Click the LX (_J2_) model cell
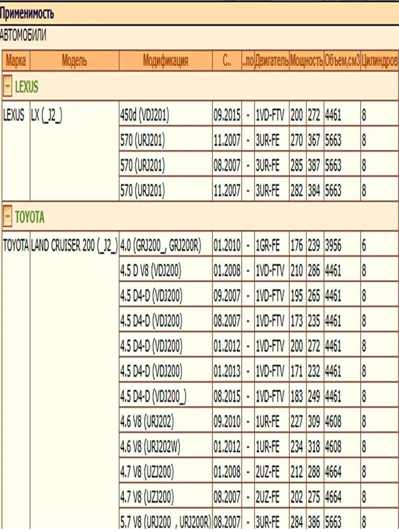The height and width of the screenshot is (532, 399). coord(46,115)
